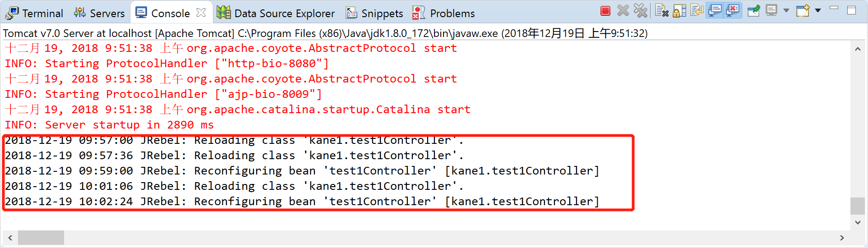Click Remove All Terminated Launches icon
Screen dimensions: 868x248
[640, 11]
